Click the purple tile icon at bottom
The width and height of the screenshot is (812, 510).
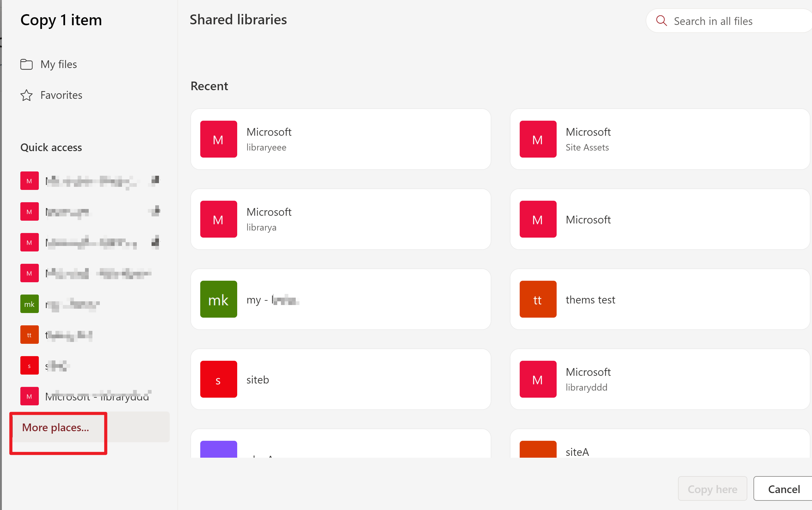(x=218, y=449)
